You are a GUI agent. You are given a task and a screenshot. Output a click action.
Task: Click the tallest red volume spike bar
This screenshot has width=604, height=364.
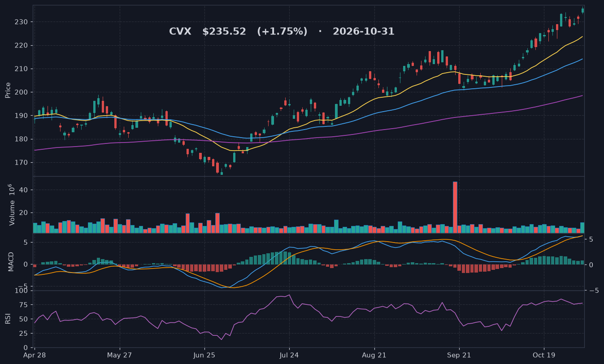point(455,207)
